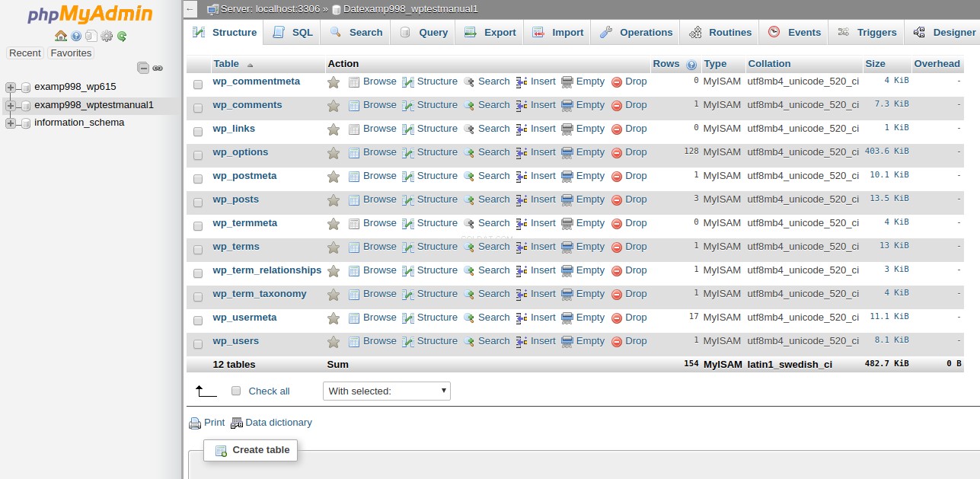980x479 pixels.
Task: Open the Import tab
Action: (x=557, y=33)
